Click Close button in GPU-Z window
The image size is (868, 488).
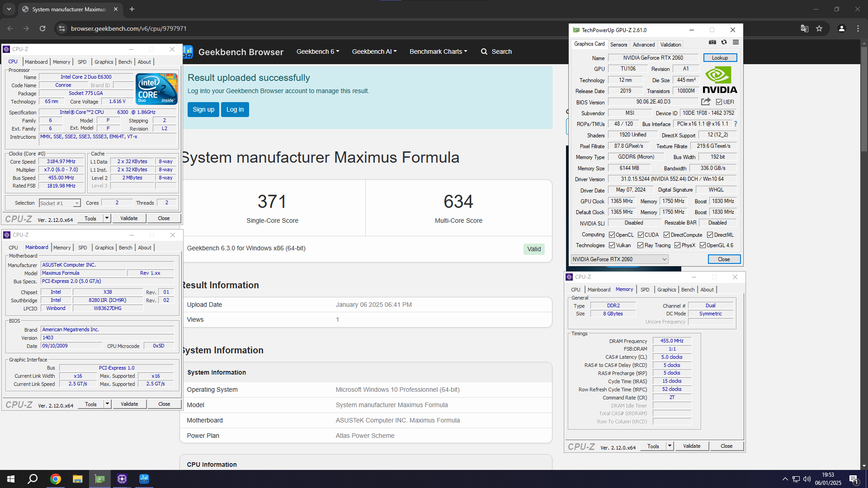tap(724, 259)
